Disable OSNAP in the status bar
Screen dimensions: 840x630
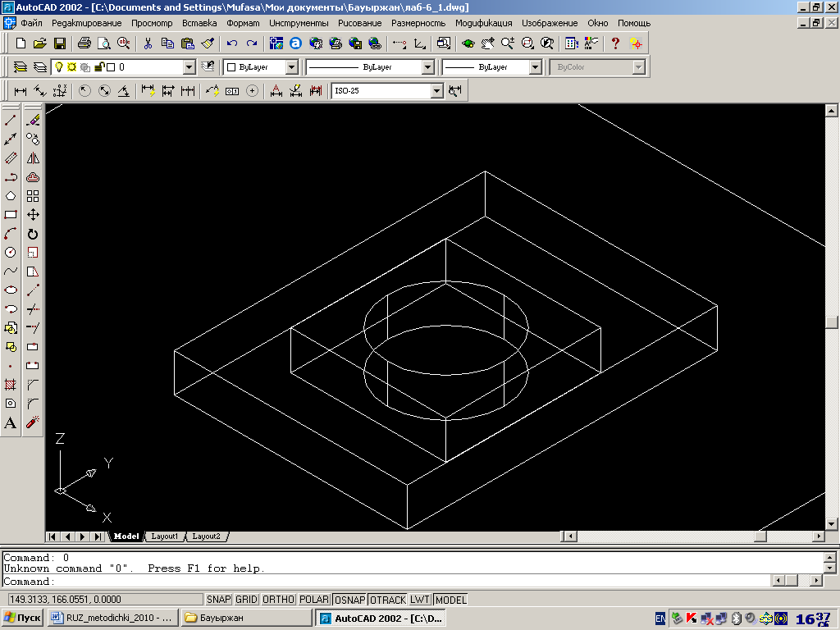349,600
